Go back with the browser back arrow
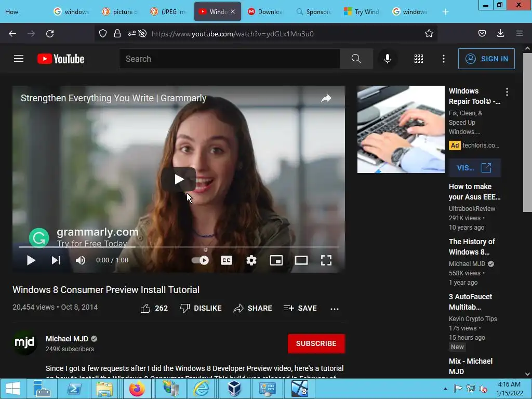The image size is (532, 399). [12, 34]
